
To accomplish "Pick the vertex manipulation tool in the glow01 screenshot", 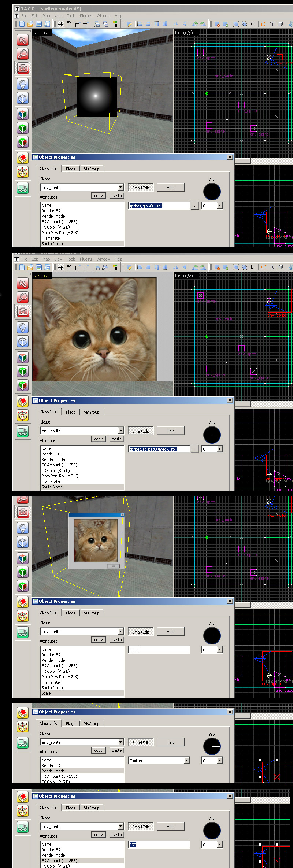I will pos(23,172).
